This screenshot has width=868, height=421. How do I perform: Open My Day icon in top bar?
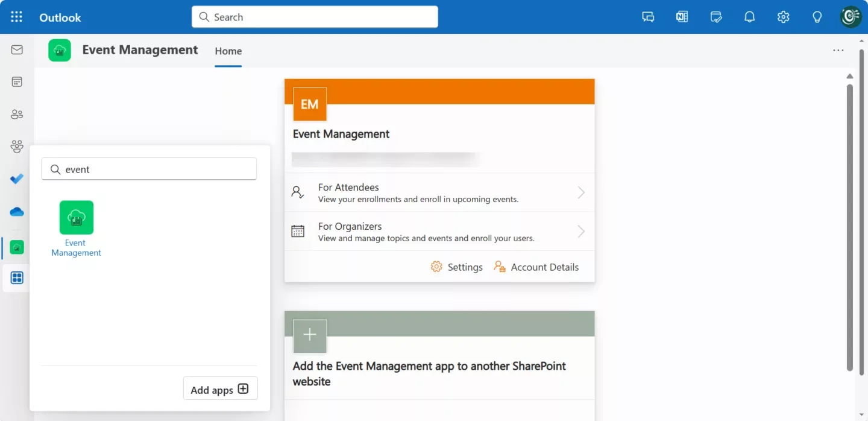pos(716,17)
